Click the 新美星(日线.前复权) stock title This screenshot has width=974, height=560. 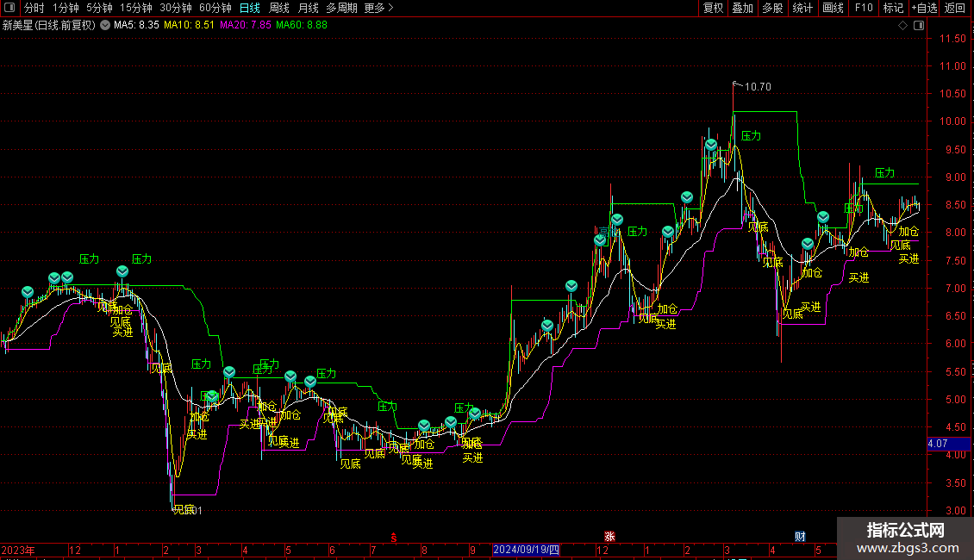point(49,26)
